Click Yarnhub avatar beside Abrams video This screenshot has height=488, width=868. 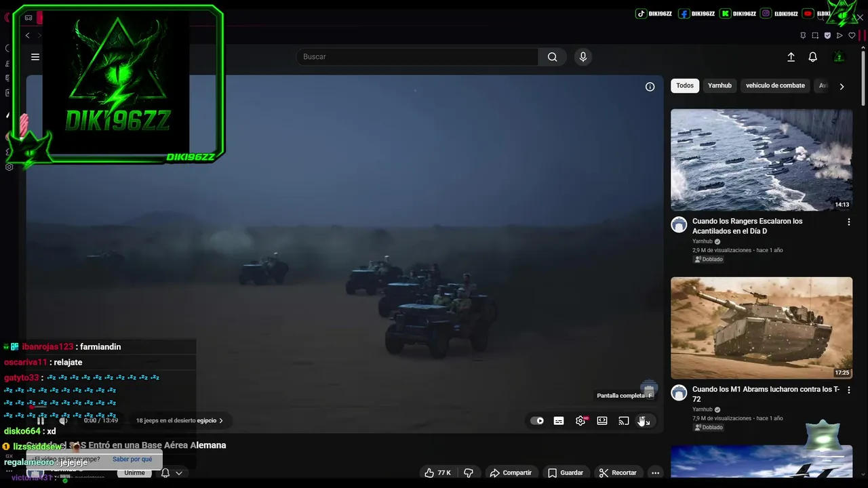[x=679, y=393]
